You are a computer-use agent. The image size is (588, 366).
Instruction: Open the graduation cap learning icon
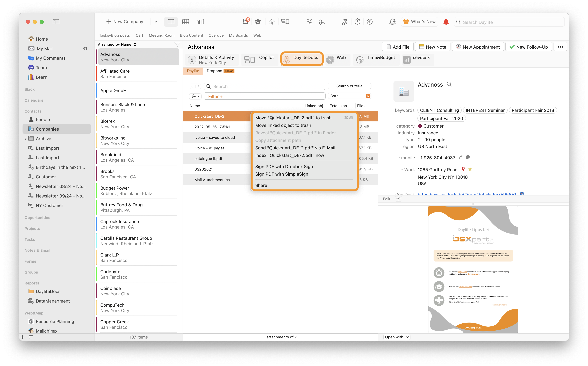[258, 22]
